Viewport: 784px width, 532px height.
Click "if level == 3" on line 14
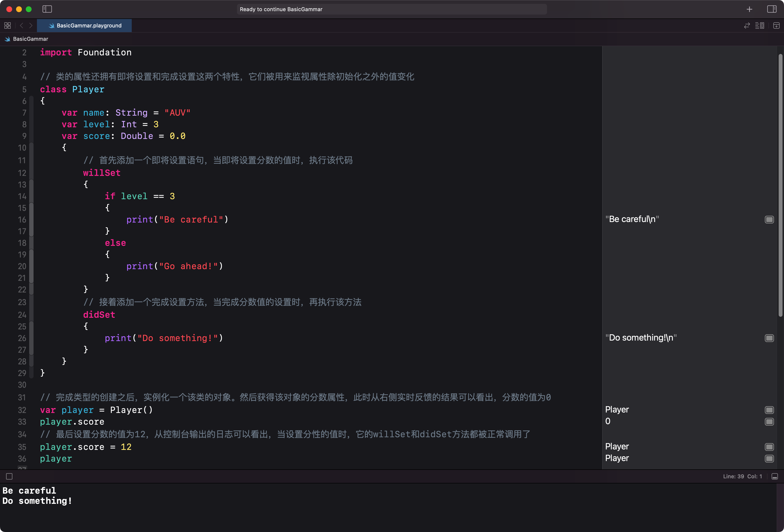[x=140, y=196]
